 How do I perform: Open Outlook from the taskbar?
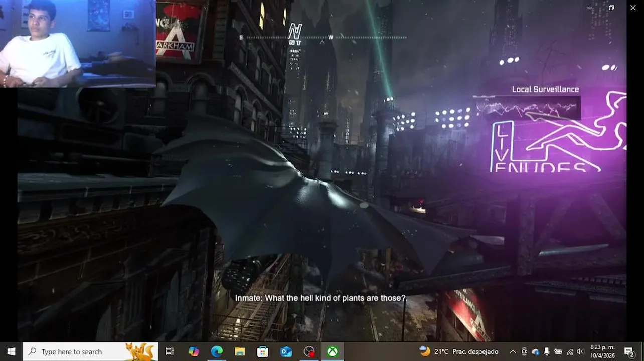click(x=286, y=351)
